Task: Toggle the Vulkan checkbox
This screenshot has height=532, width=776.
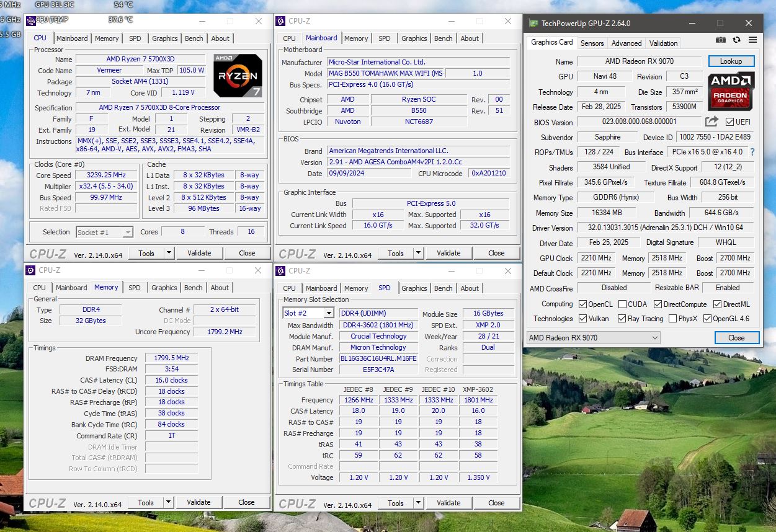Action: point(582,319)
